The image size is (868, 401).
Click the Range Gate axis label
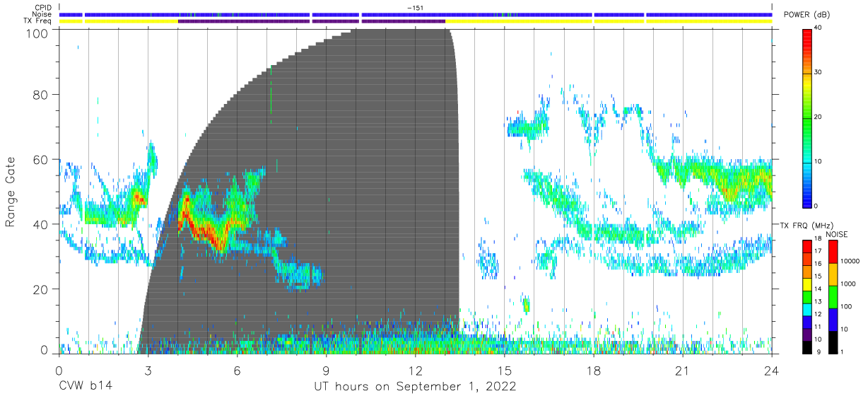tap(11, 191)
